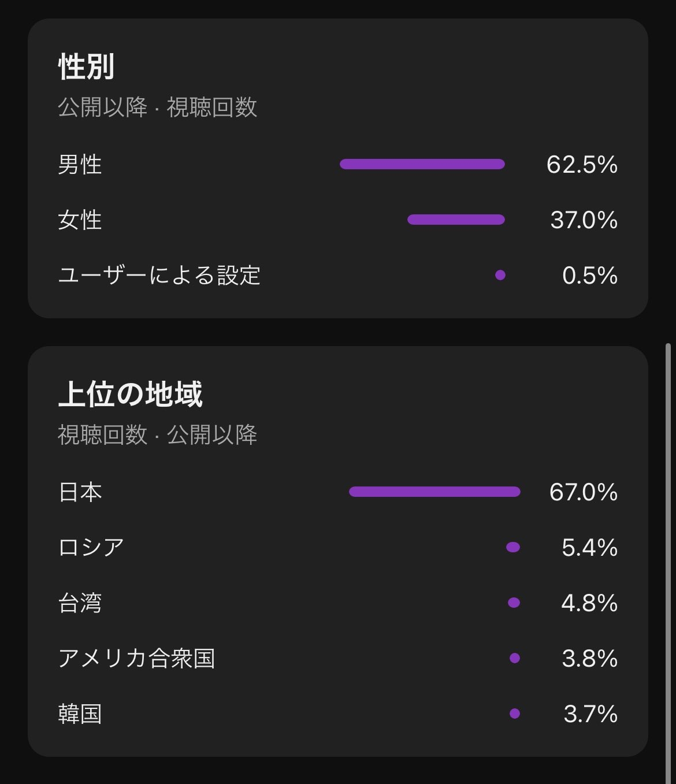This screenshot has height=784, width=676.
Task: Open the 上位の地域 card heading
Action: tap(130, 394)
